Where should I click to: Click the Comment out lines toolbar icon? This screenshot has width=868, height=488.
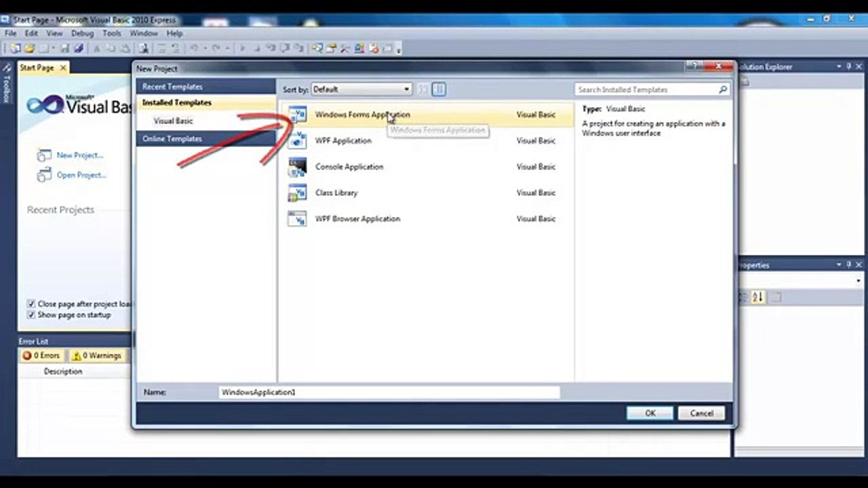click(162, 48)
